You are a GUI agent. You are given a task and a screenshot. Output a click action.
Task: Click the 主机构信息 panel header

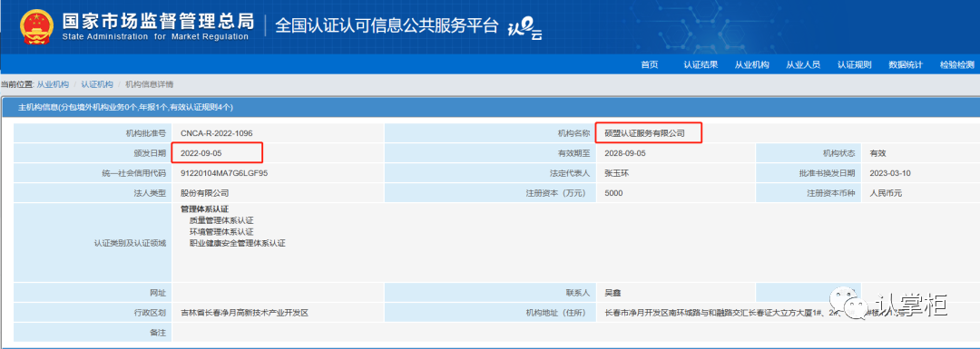tap(490, 107)
